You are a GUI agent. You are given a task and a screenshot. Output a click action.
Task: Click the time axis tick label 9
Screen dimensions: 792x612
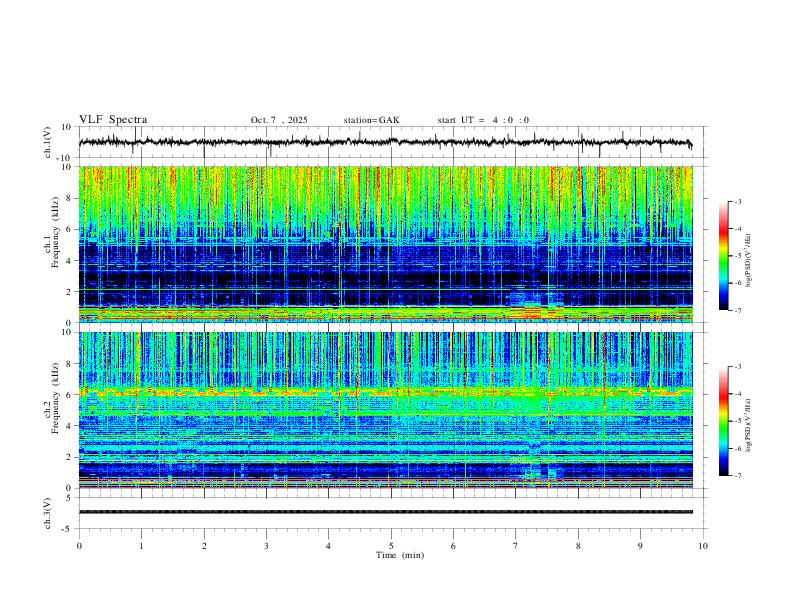click(640, 546)
